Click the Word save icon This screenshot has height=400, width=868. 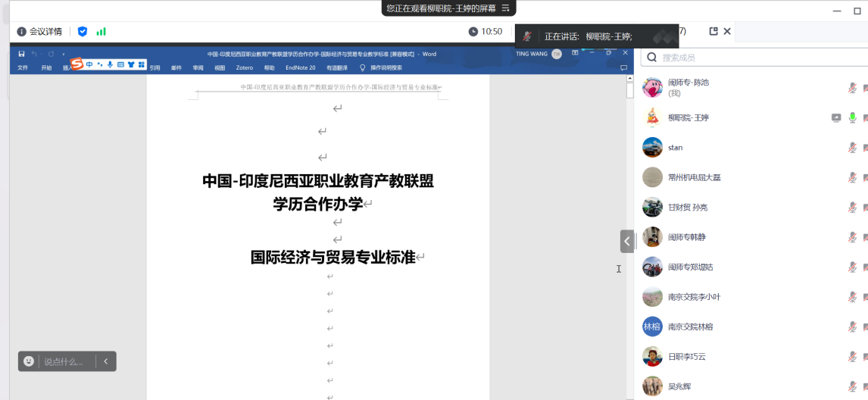21,54
